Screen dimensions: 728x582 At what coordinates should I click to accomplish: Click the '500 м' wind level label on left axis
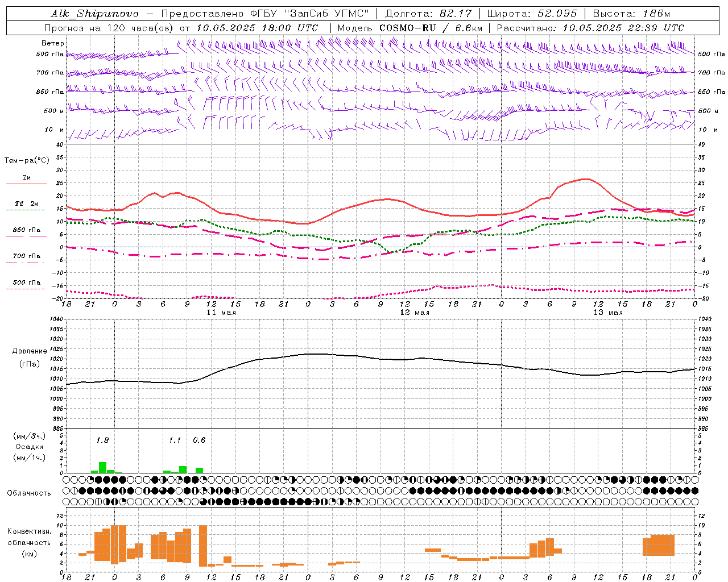click(x=54, y=111)
